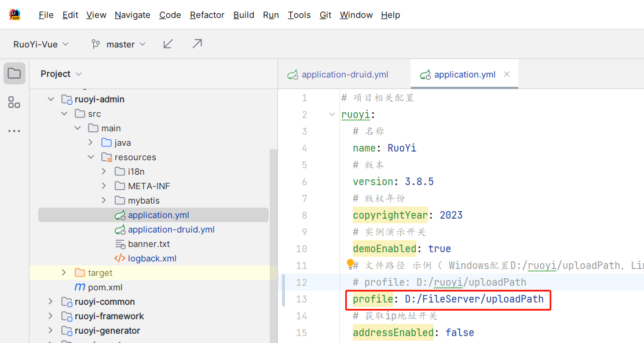The height and width of the screenshot is (343, 644).
Task: Open the Git menu
Action: [325, 15]
